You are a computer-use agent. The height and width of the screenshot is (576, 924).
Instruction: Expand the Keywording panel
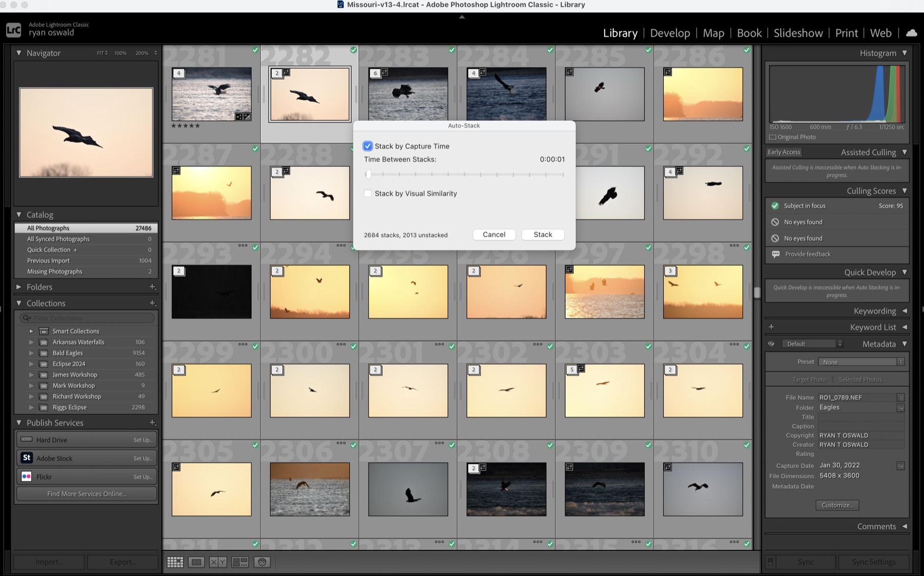coord(904,311)
